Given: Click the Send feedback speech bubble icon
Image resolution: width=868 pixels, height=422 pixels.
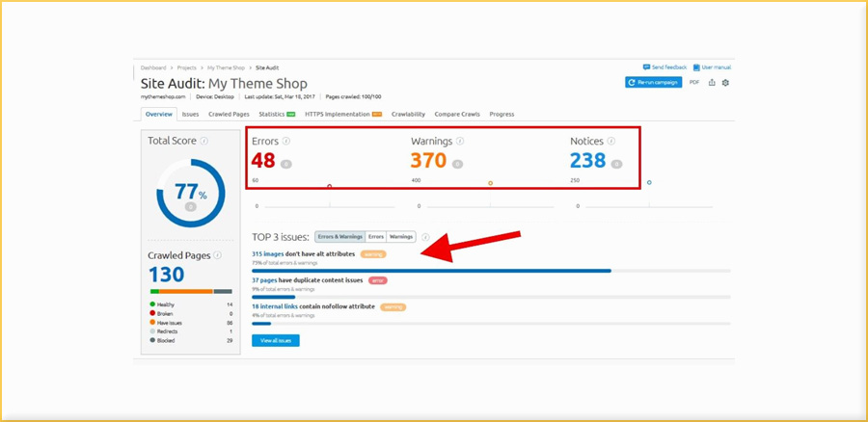Looking at the screenshot, I should coord(646,67).
